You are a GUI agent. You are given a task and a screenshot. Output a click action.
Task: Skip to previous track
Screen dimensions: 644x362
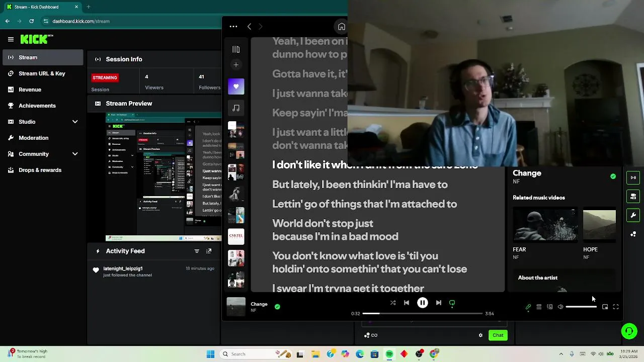(x=407, y=303)
